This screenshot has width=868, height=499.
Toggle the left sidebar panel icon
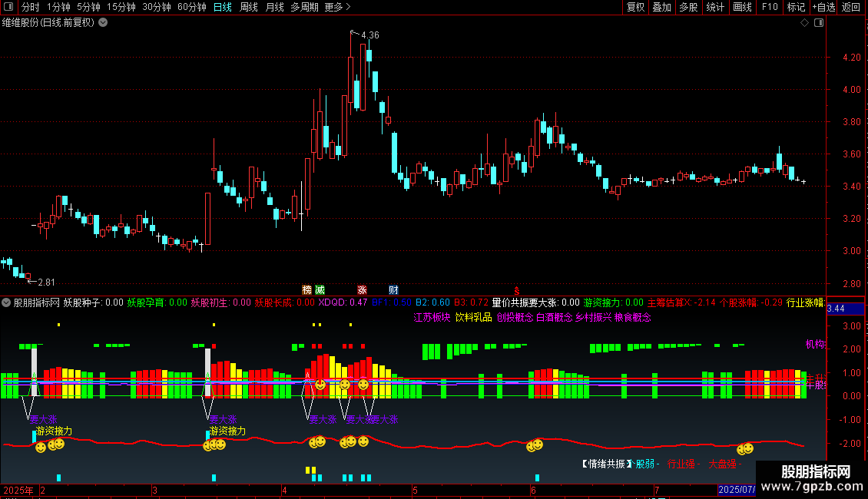tap(8, 7)
